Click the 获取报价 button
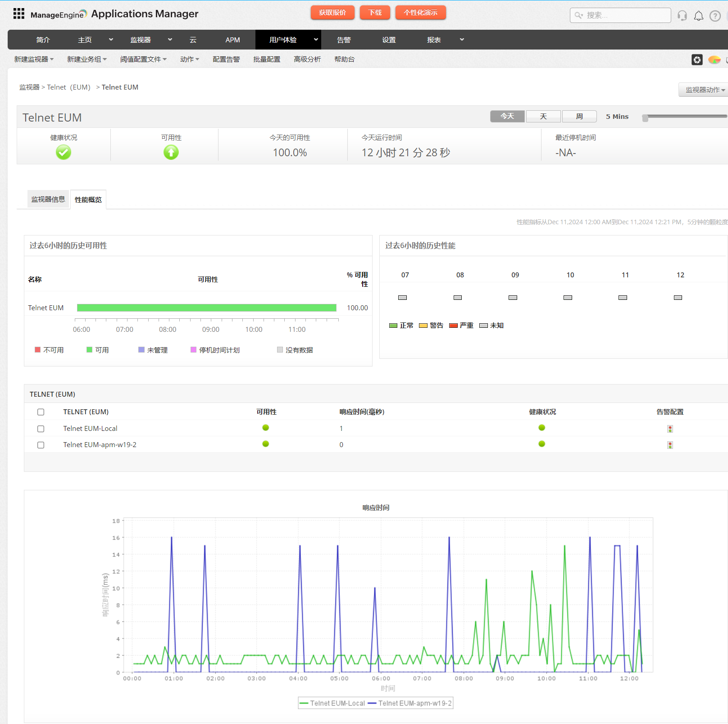Screen dimensions: 728x724 pos(332,13)
